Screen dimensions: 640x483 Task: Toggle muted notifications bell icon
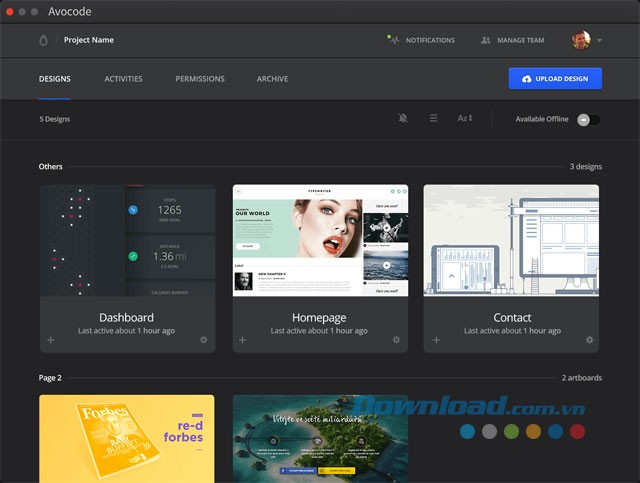click(x=403, y=118)
